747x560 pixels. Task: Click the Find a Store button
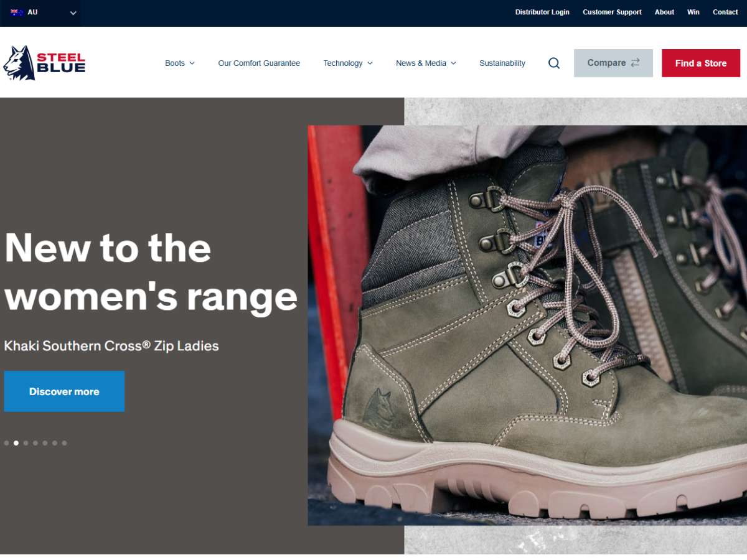[x=701, y=63]
